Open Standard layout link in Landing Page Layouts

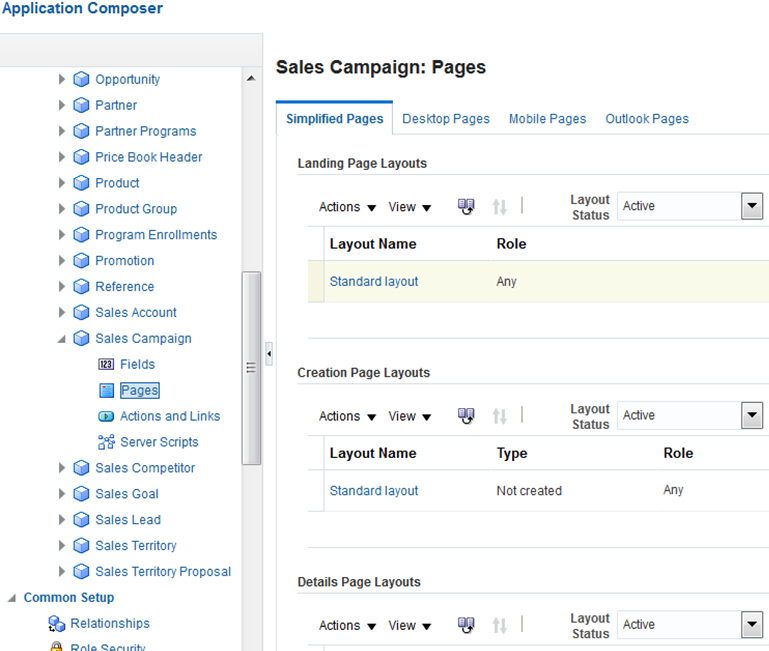pos(374,282)
